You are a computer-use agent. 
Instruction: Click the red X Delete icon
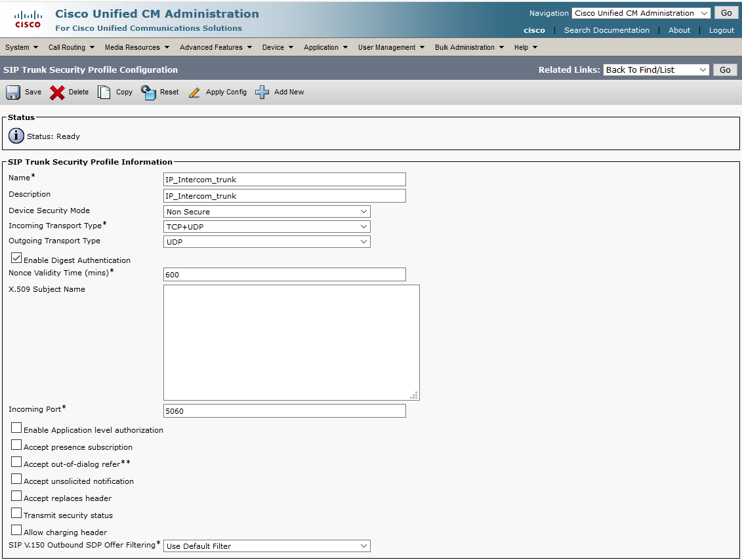(x=58, y=92)
